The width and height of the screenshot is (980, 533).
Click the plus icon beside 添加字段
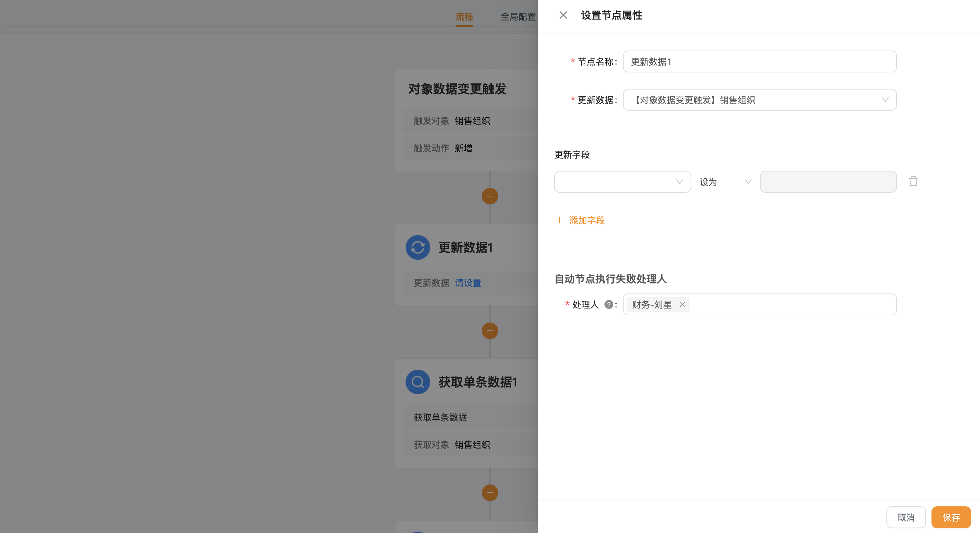(559, 220)
